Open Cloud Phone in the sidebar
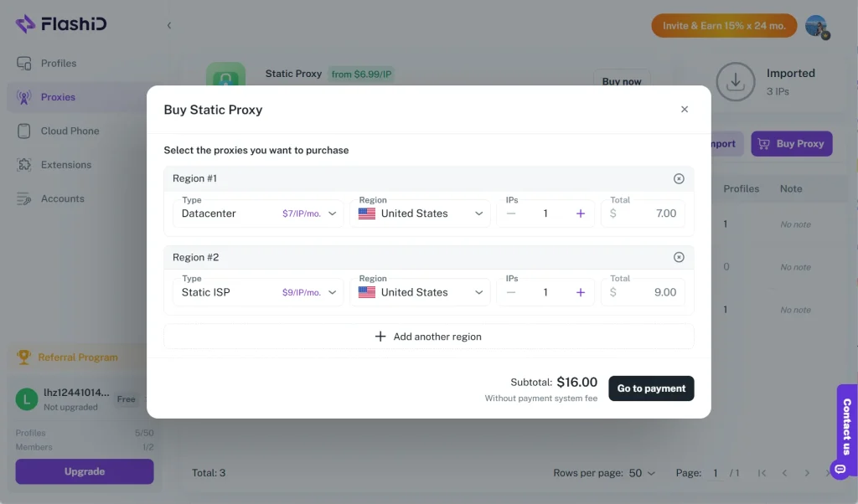The width and height of the screenshot is (858, 504). tap(70, 131)
